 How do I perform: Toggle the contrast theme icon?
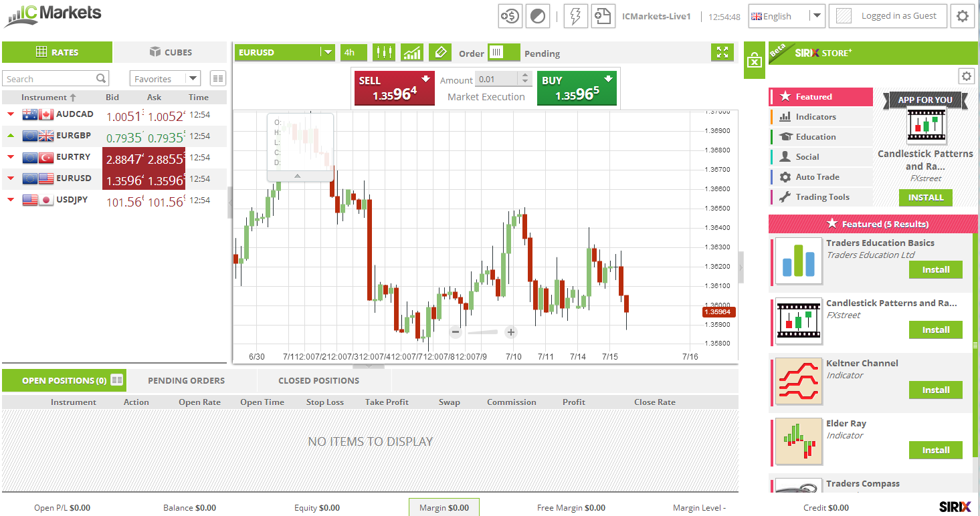[537, 16]
